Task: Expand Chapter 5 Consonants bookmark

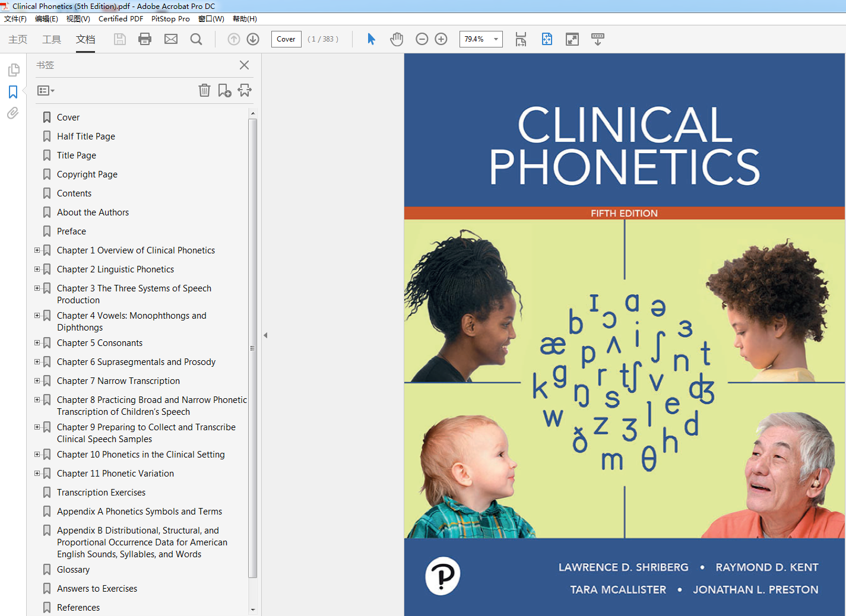Action: [x=37, y=343]
